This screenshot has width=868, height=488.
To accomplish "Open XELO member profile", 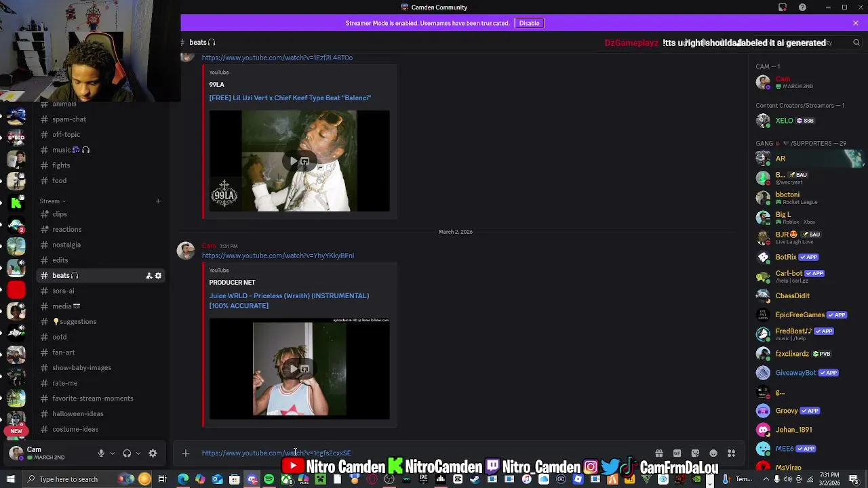I will pos(806,121).
